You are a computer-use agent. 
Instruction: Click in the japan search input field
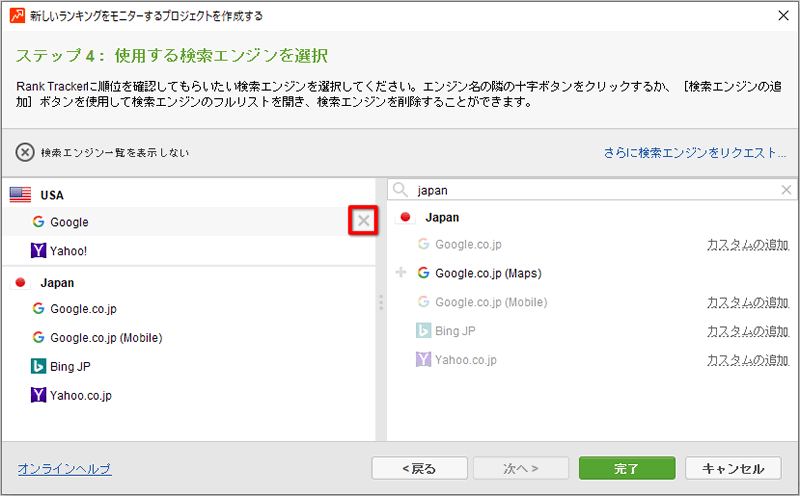click(592, 190)
